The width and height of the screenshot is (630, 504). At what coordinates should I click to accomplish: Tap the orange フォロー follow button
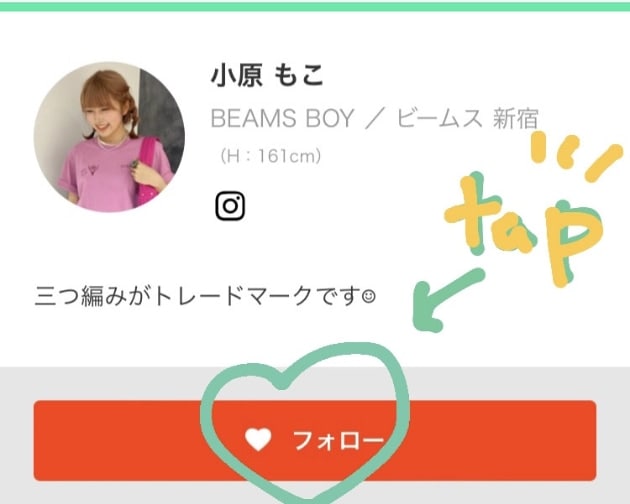tap(315, 440)
